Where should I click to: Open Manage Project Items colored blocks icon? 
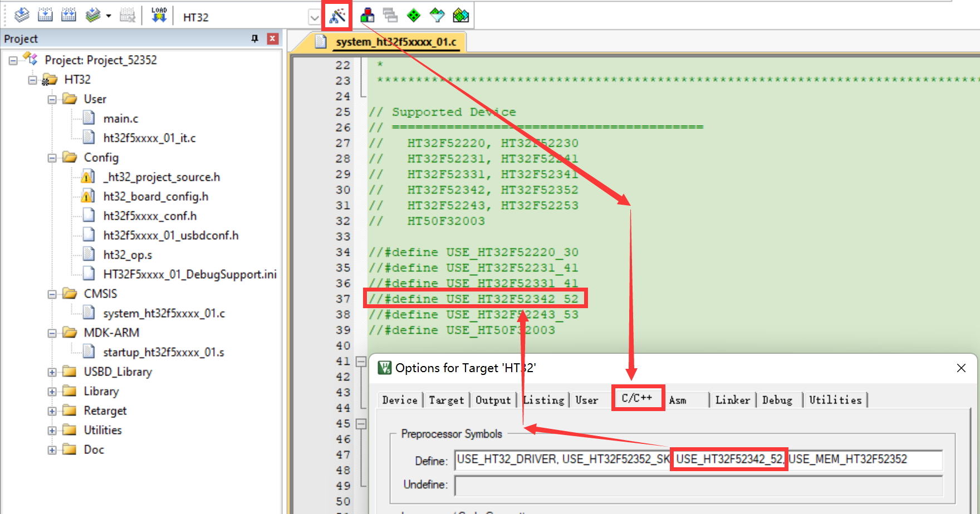(367, 16)
